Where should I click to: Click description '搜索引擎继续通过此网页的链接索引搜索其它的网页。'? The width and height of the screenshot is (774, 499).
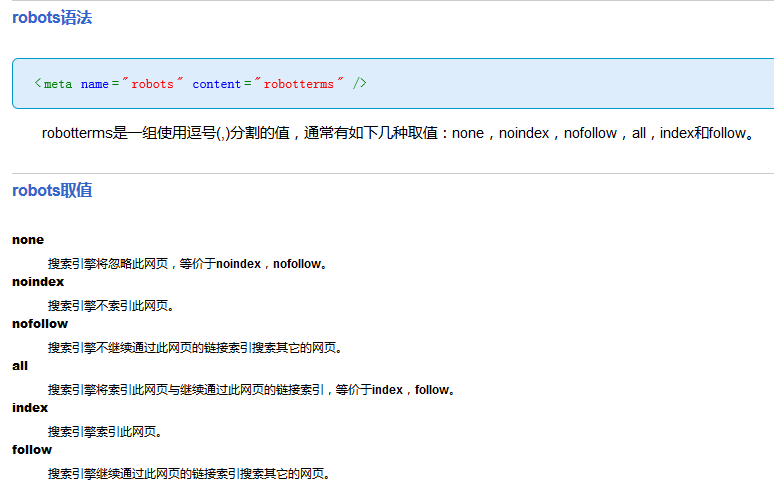(189, 474)
